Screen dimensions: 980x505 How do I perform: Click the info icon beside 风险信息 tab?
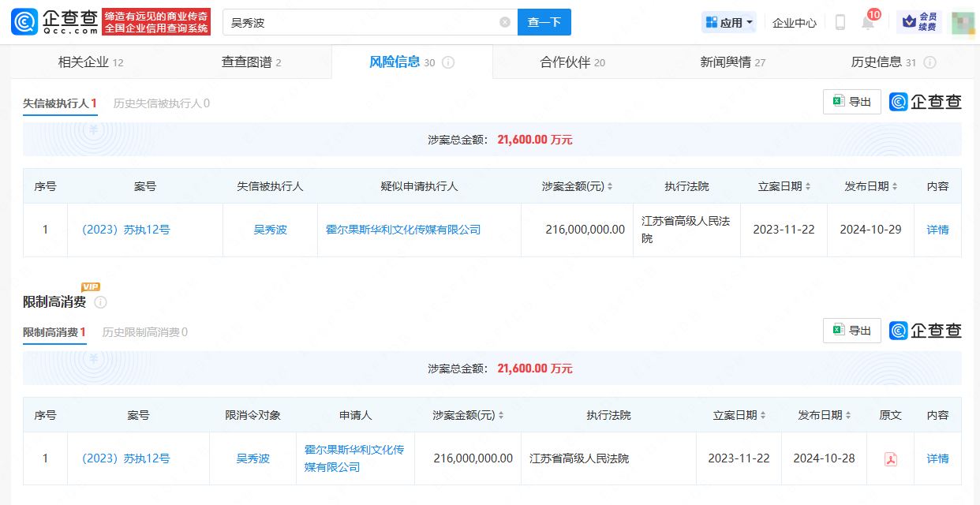click(x=448, y=62)
